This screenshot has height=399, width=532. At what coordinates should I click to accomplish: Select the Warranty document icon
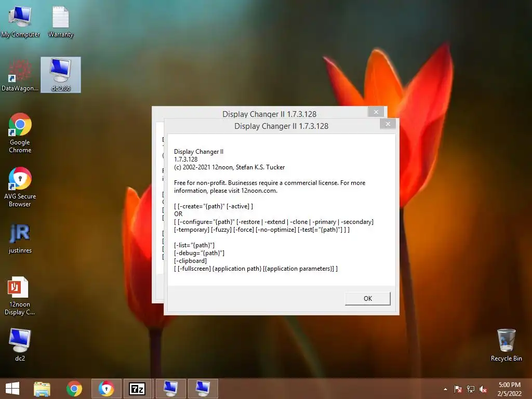tap(61, 21)
